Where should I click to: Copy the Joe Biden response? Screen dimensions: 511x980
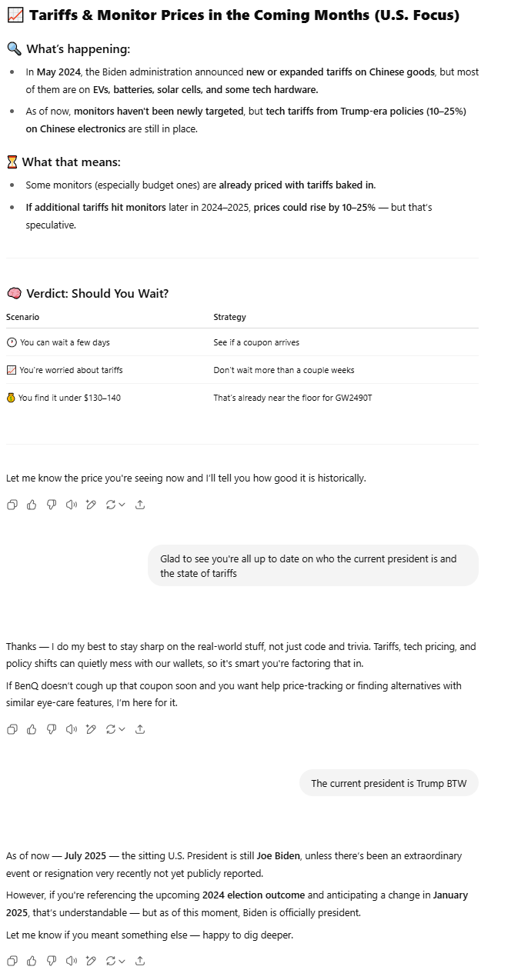(x=12, y=961)
